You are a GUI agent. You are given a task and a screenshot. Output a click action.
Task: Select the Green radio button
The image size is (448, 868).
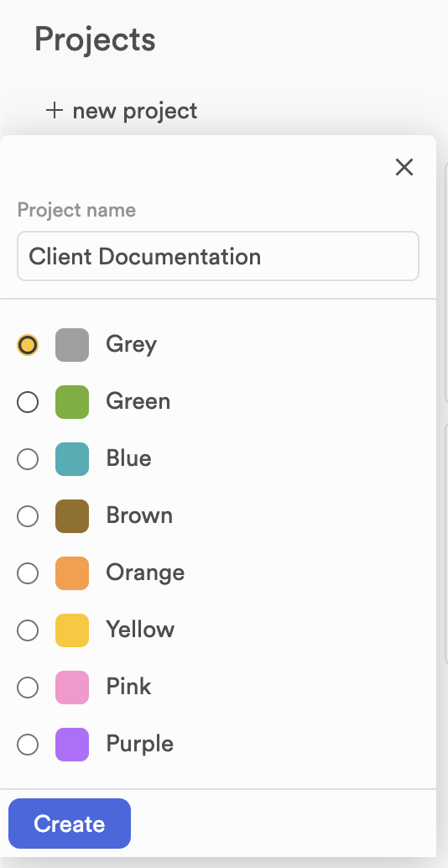coord(28,402)
